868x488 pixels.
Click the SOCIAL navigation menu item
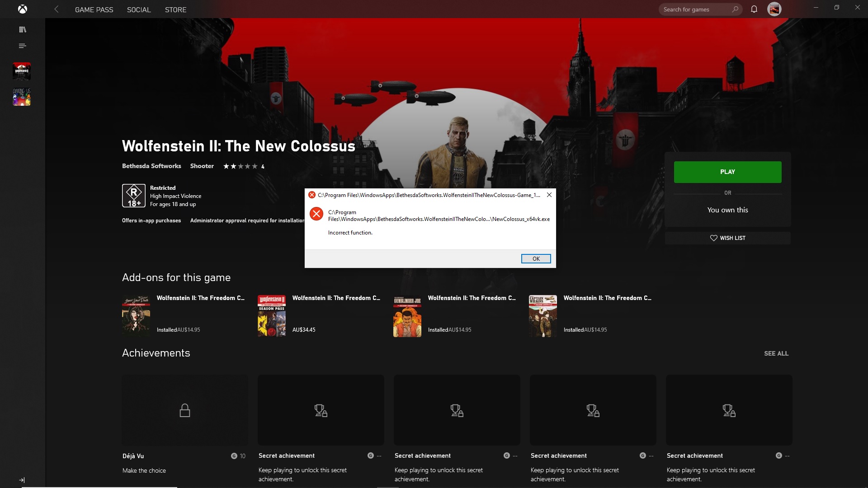click(x=138, y=9)
